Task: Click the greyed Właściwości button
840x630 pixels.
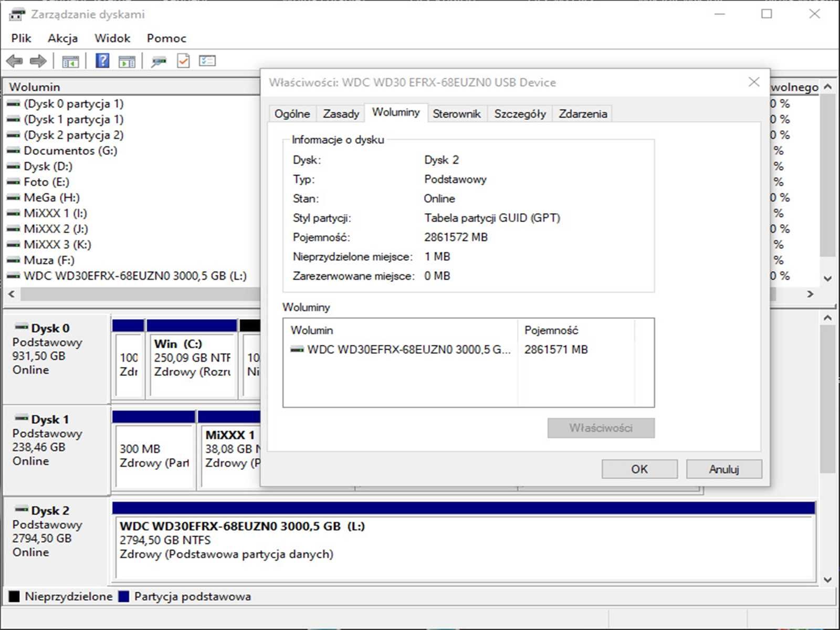Action: coord(601,428)
